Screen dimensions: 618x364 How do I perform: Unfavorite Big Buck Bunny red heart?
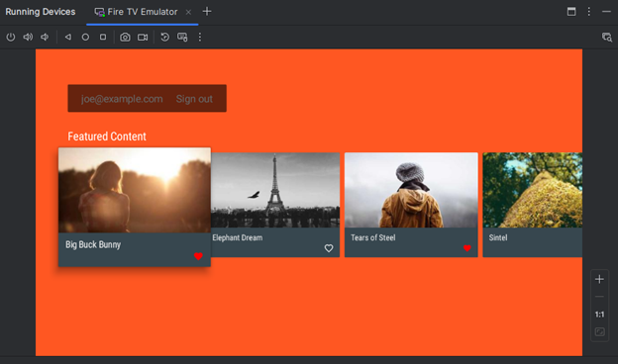[x=198, y=256]
